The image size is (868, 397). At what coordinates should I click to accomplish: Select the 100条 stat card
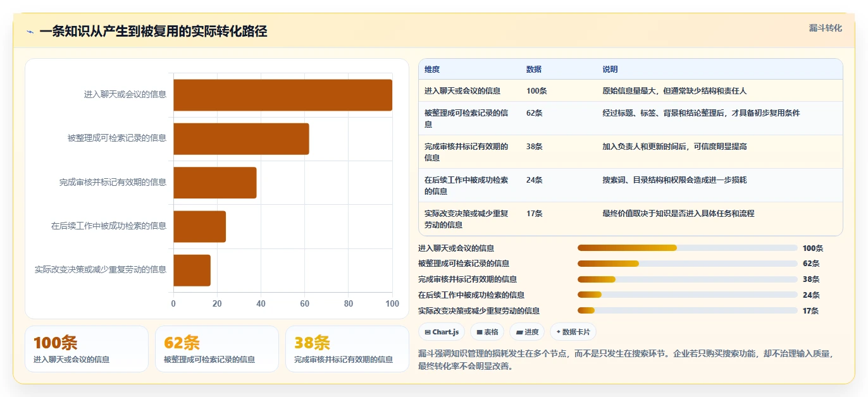point(86,349)
